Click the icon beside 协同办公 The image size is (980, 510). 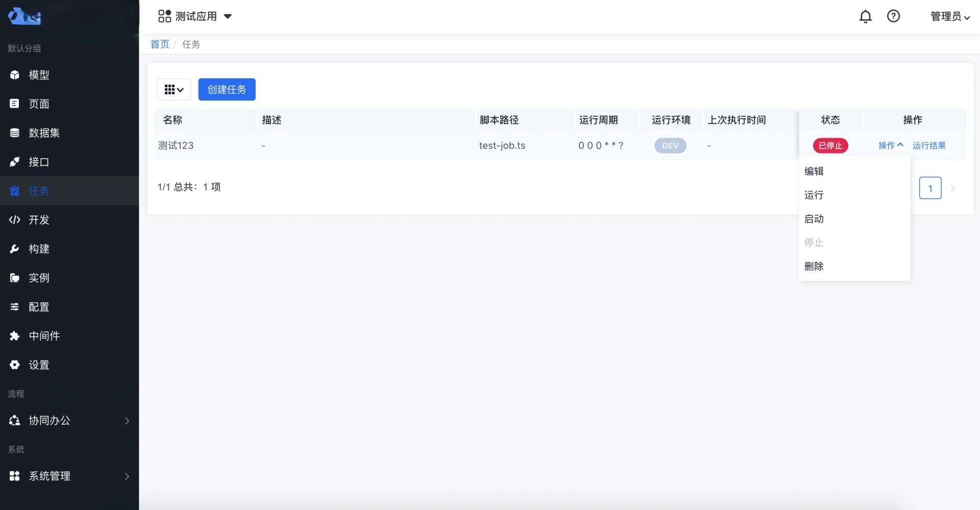pyautogui.click(x=15, y=421)
